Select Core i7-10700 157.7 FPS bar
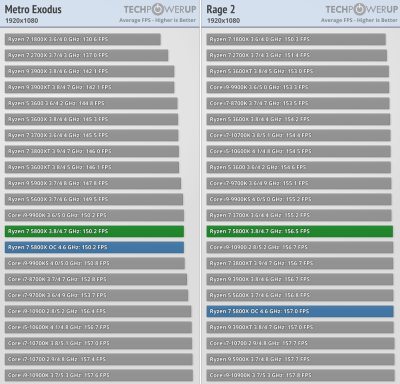 (301, 343)
